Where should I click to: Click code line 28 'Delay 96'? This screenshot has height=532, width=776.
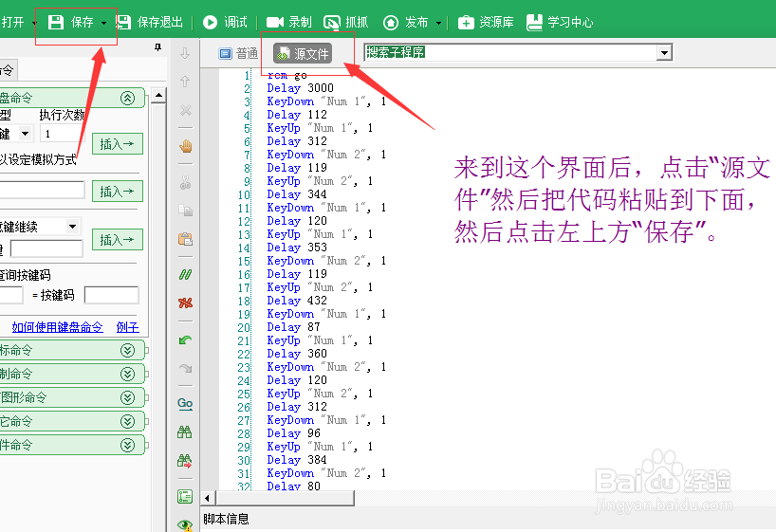pos(293,433)
